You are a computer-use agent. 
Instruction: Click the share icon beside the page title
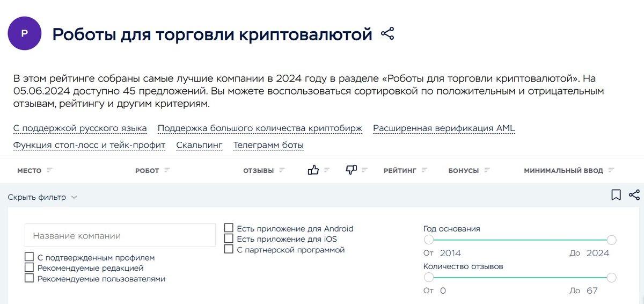(x=387, y=34)
